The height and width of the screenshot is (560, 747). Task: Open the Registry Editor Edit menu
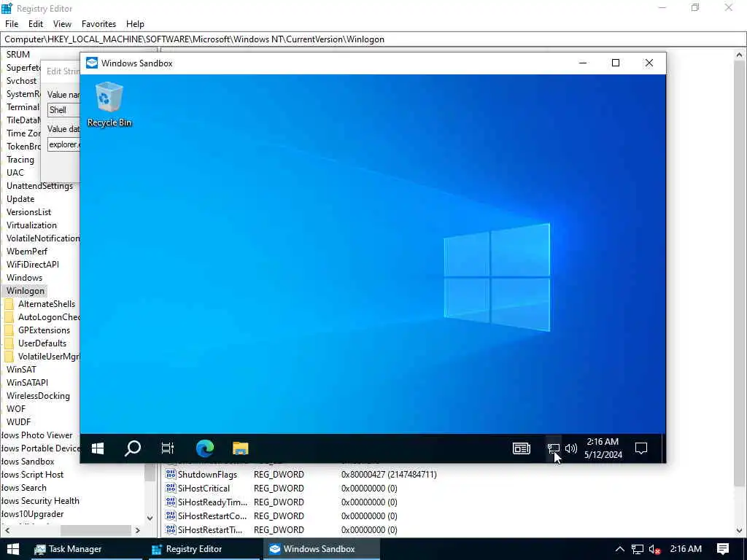point(36,24)
